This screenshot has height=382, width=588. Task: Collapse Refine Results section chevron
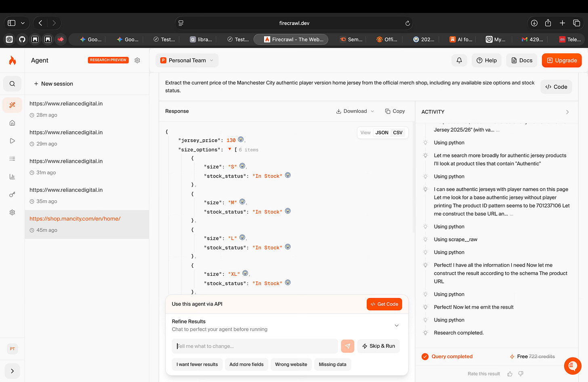(397, 325)
